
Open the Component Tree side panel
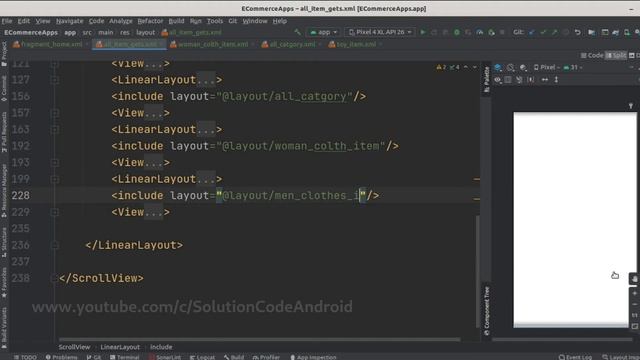click(x=487, y=310)
